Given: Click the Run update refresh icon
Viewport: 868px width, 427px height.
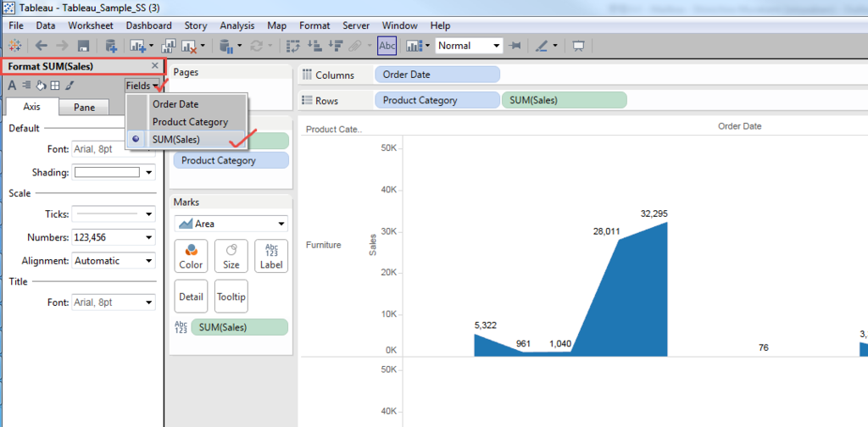Looking at the screenshot, I should point(256,47).
